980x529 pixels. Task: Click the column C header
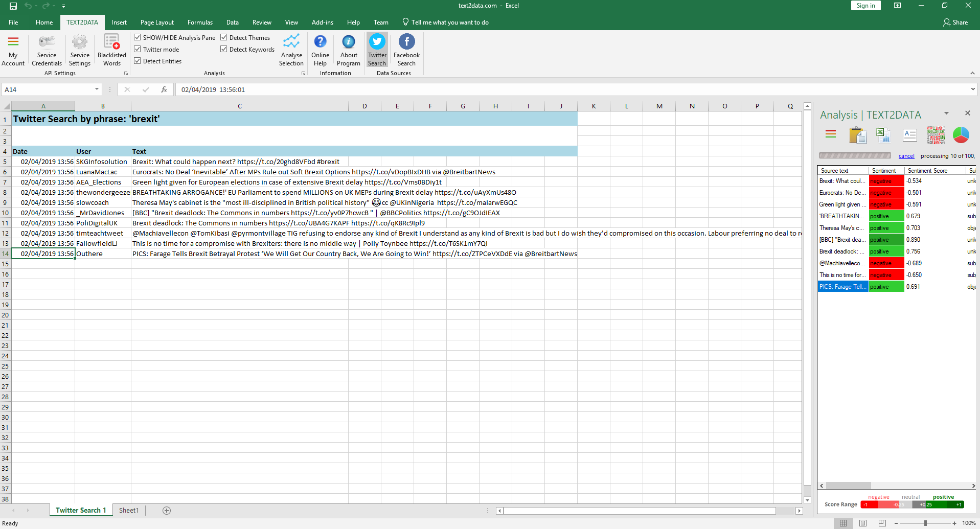point(240,106)
